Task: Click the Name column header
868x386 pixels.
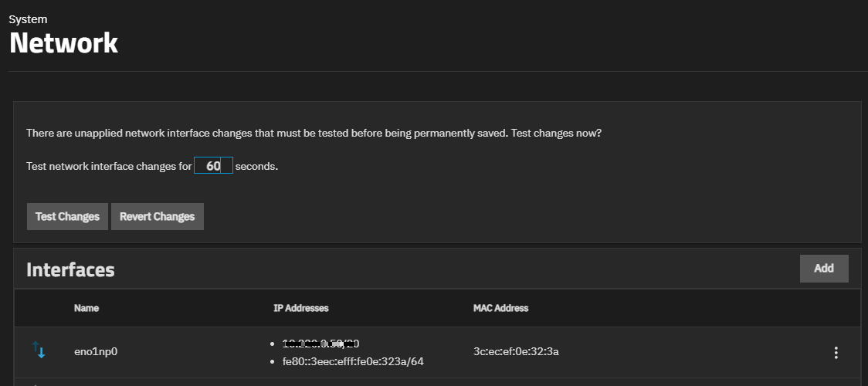Action: [x=86, y=308]
